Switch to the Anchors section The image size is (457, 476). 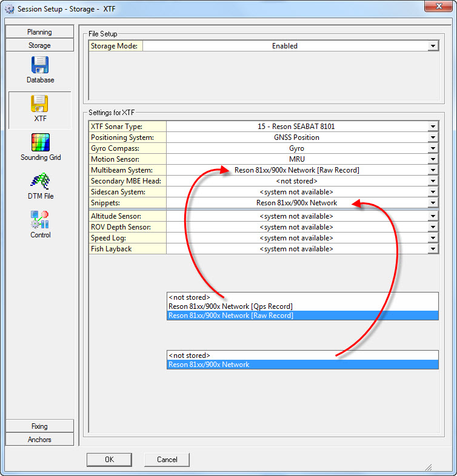pyautogui.click(x=39, y=440)
